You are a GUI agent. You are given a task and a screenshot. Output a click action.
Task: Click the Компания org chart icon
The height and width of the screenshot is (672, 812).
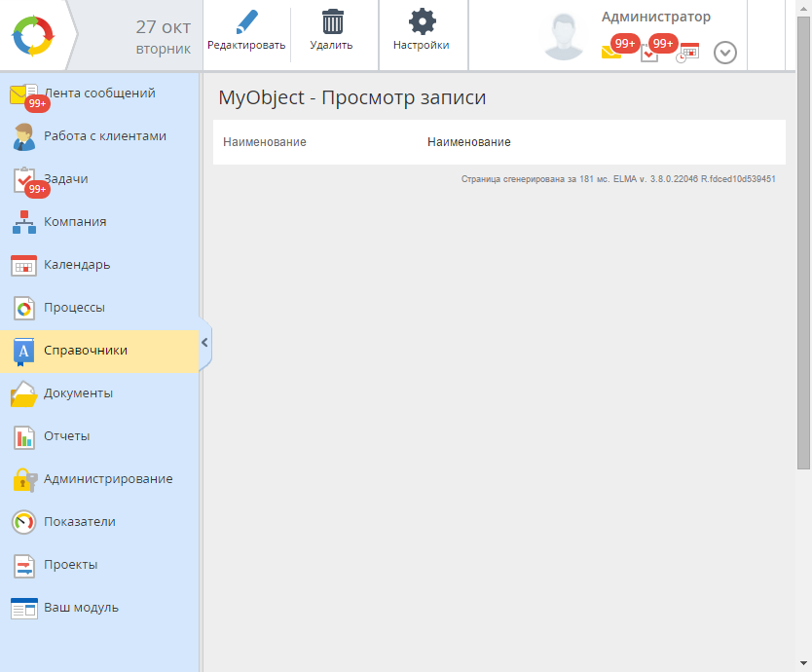coord(23,222)
